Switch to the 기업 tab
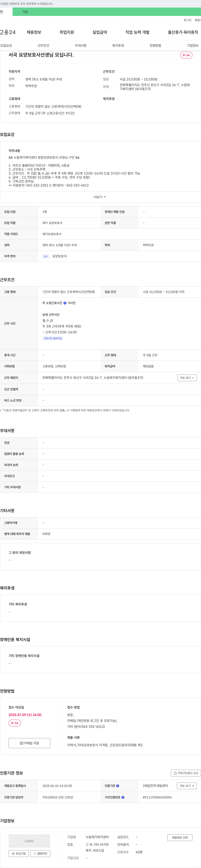 25,12
